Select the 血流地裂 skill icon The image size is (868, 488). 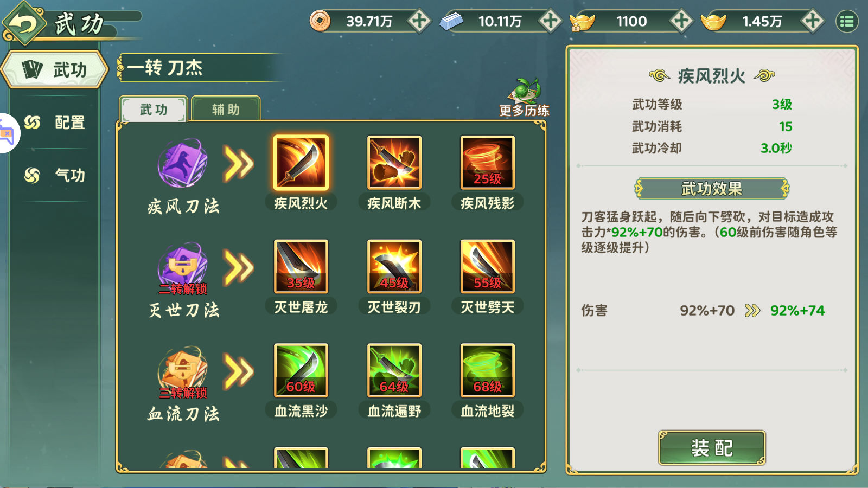click(x=488, y=370)
